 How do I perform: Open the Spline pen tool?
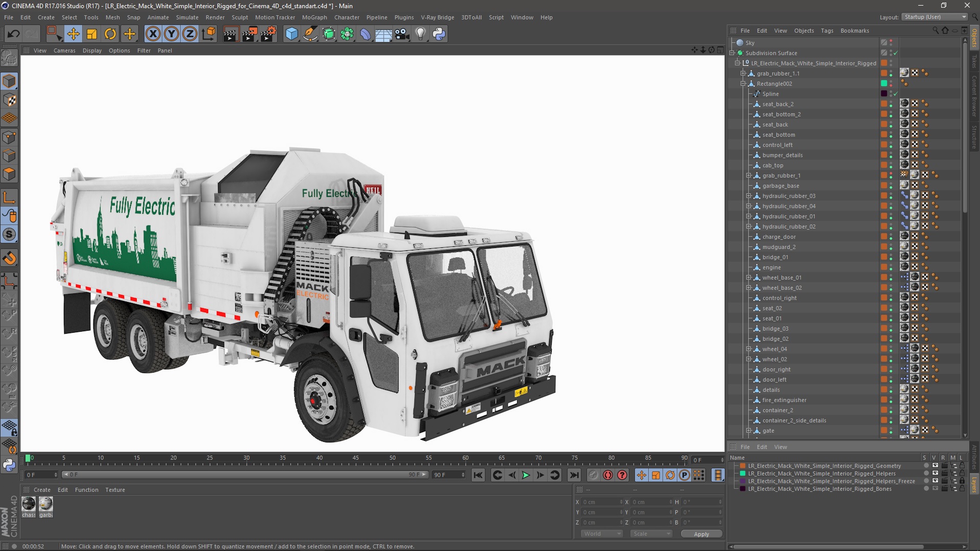(x=310, y=34)
